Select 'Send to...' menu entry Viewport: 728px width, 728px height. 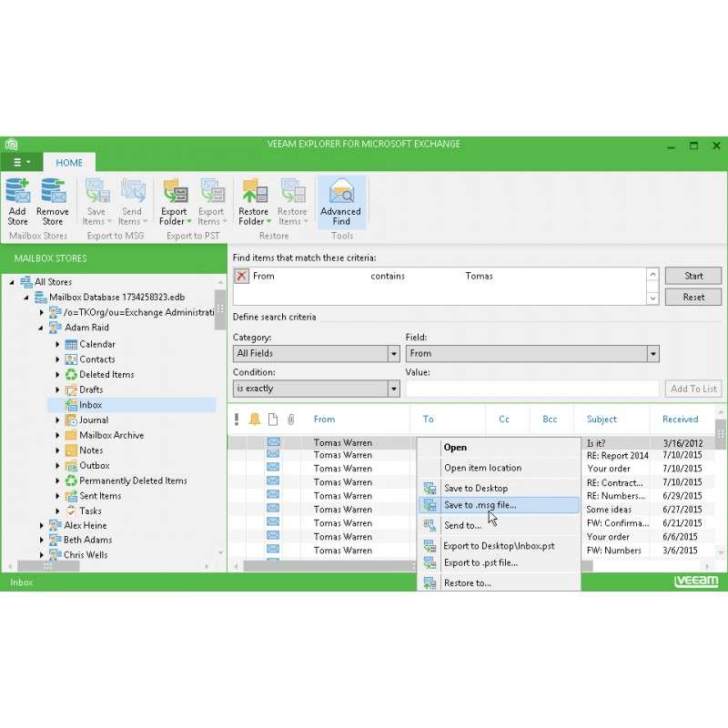tap(499, 526)
